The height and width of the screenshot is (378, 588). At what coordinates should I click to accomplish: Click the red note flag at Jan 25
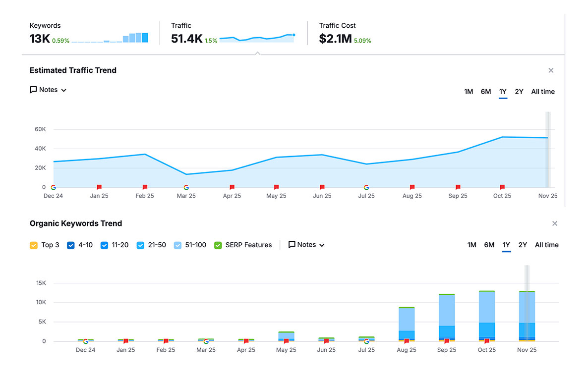(99, 187)
